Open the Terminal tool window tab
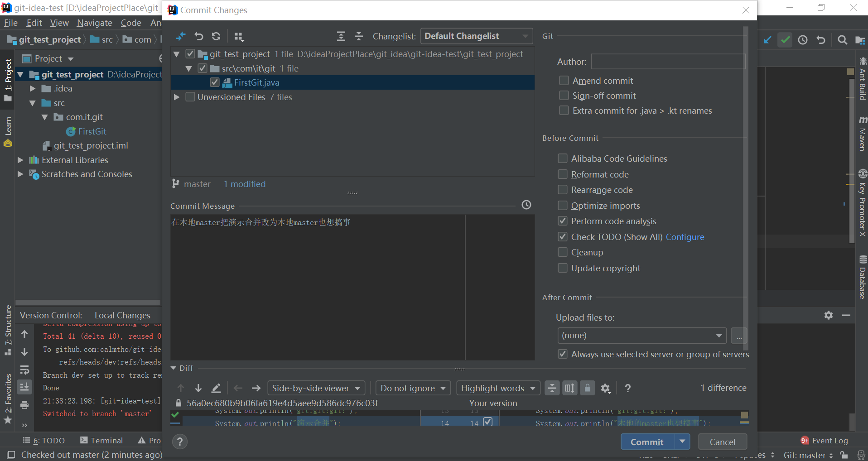 [101, 441]
